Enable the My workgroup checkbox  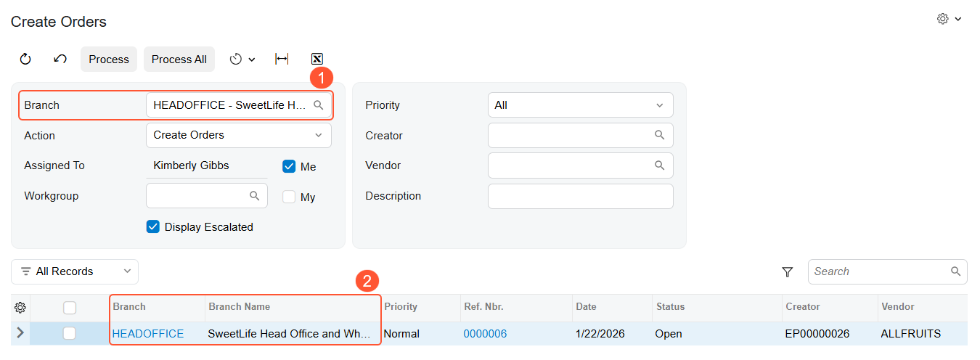click(289, 197)
